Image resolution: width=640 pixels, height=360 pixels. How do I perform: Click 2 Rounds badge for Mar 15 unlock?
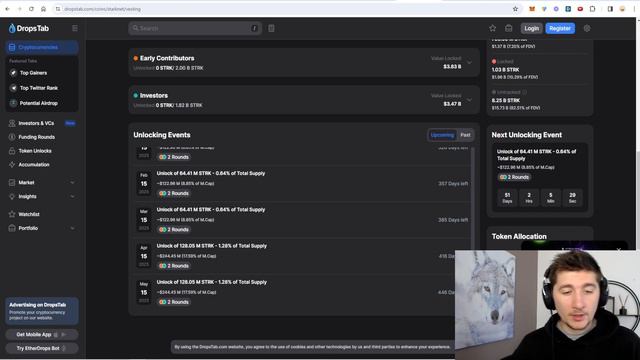click(x=174, y=229)
